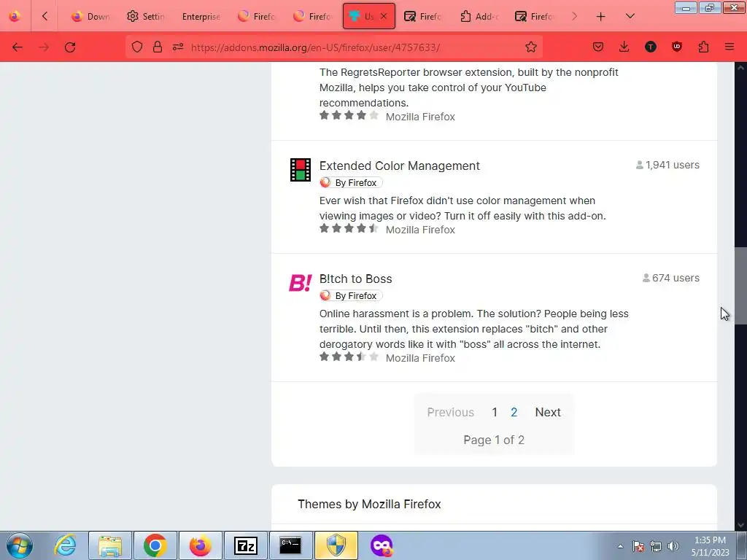Click Mozilla Firefox author under RegretsReporter description
The height and width of the screenshot is (560, 747).
420,117
